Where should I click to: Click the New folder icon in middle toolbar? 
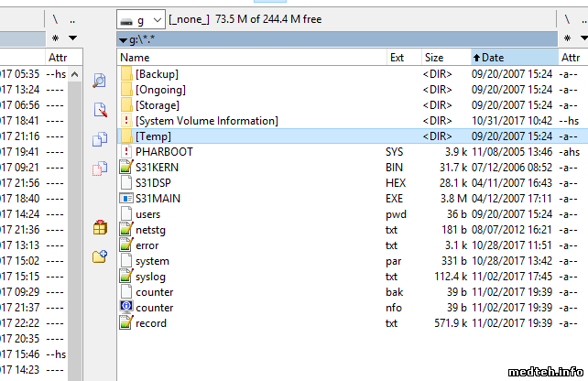tap(100, 256)
